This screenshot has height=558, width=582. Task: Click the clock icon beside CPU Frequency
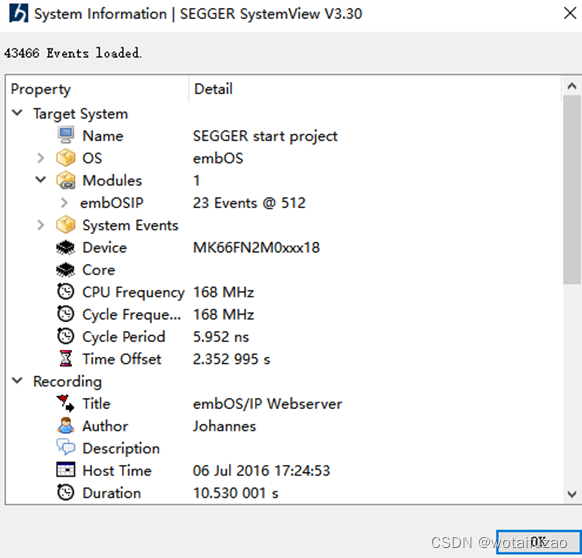pyautogui.click(x=66, y=292)
